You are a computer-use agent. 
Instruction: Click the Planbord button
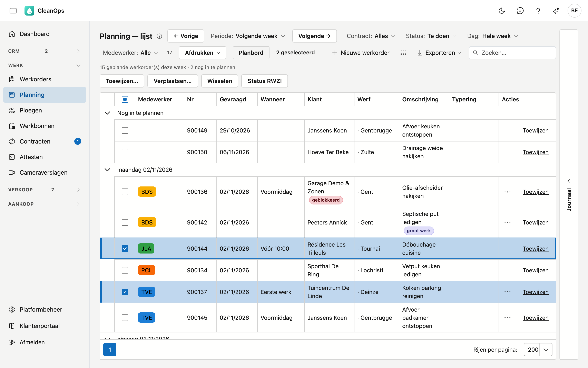[251, 53]
